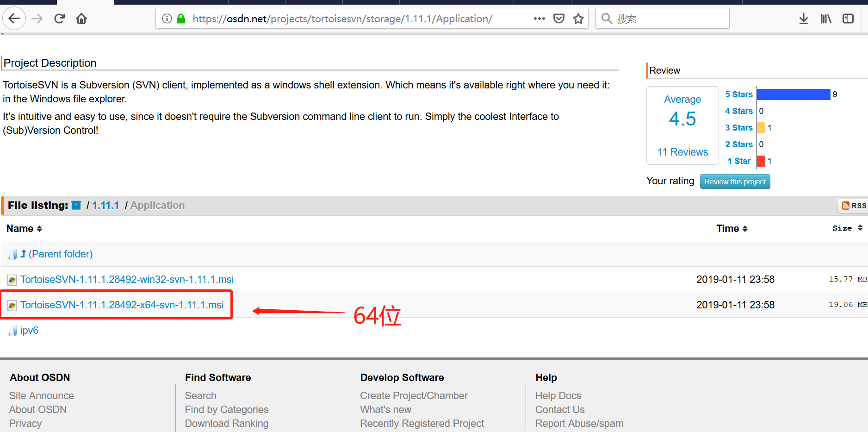Go back to the previous page
The height and width of the screenshot is (432, 868).
click(14, 19)
